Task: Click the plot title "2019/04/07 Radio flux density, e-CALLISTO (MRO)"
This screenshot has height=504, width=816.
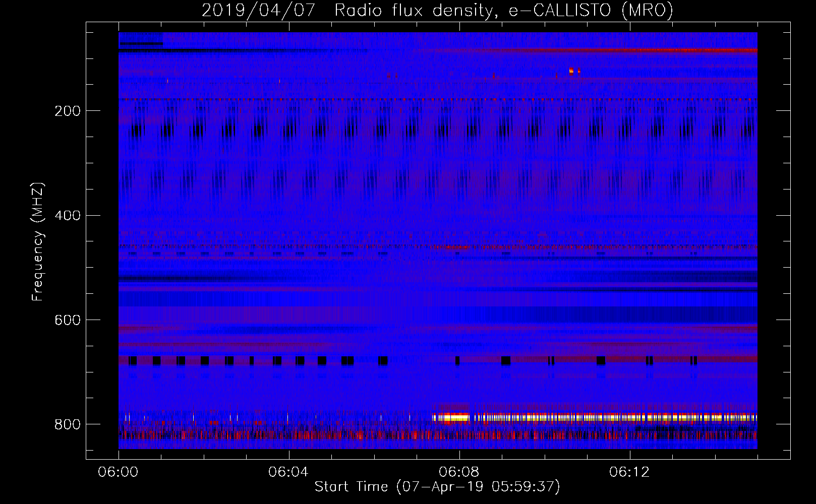Action: click(x=437, y=10)
